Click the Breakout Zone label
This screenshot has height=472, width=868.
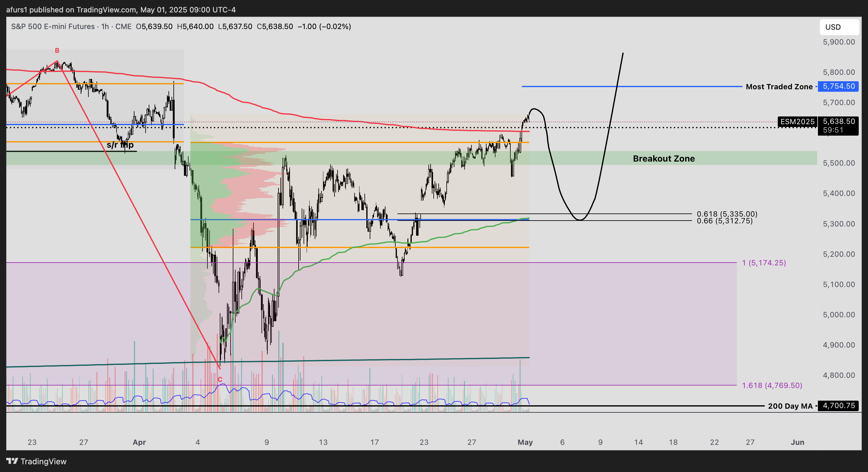tap(664, 158)
